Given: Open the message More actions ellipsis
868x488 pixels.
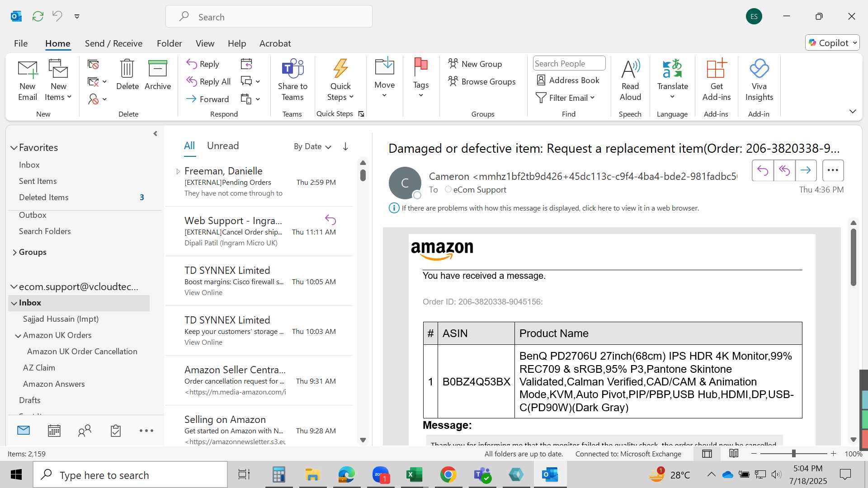Looking at the screenshot, I should (833, 170).
